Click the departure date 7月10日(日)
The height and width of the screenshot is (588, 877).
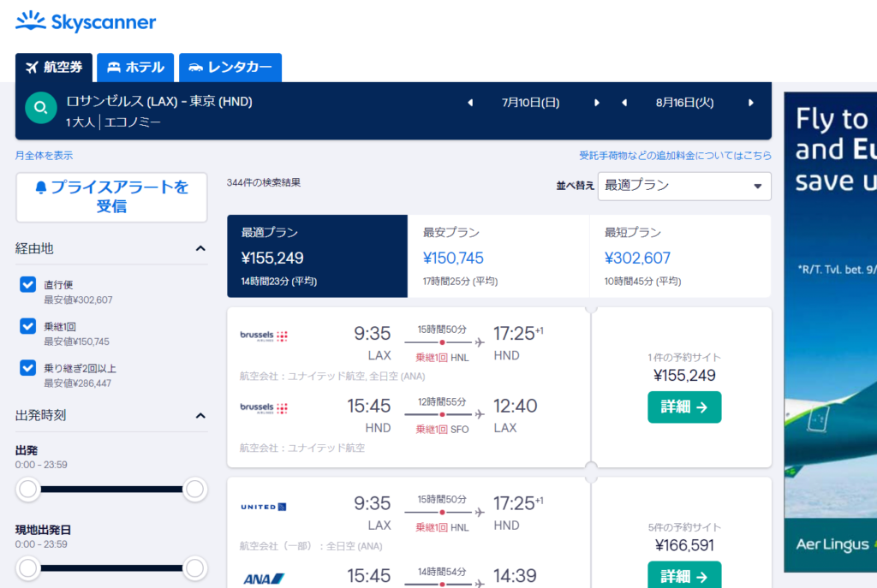[x=531, y=103]
